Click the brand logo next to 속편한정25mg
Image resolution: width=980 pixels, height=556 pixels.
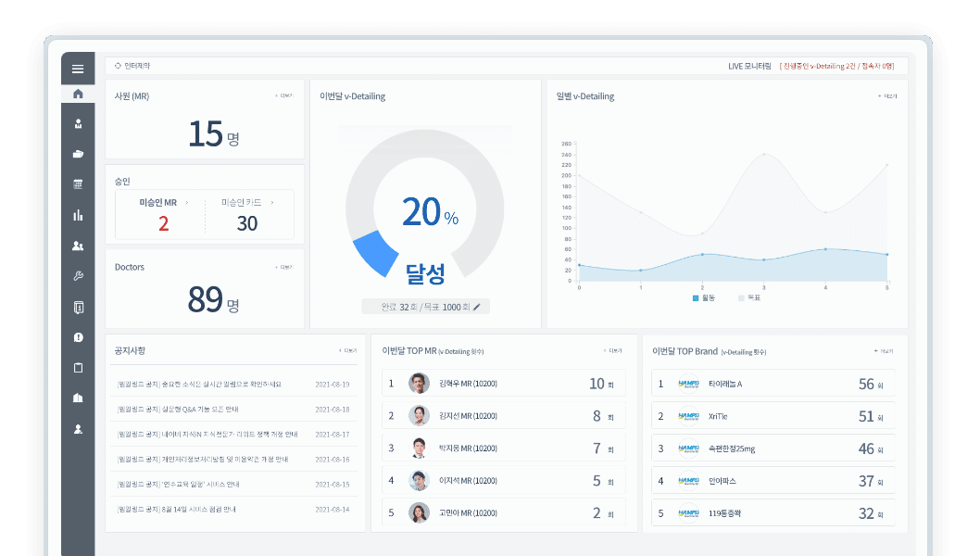pyautogui.click(x=689, y=449)
